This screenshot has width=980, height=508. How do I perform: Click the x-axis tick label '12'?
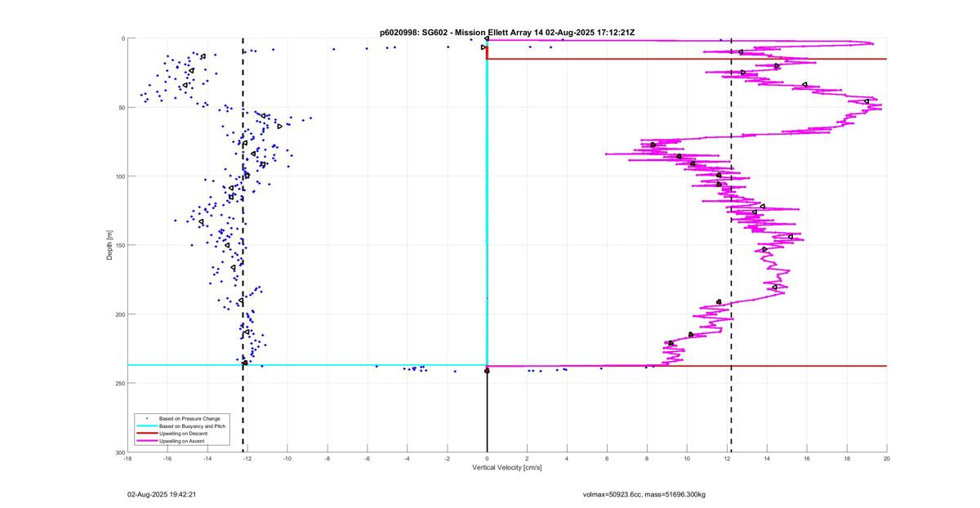coord(727,459)
